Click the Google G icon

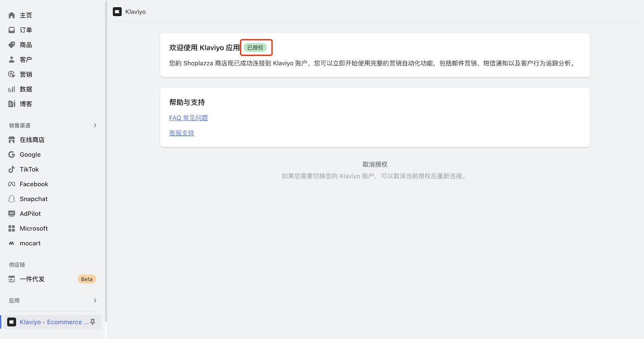pos(12,155)
